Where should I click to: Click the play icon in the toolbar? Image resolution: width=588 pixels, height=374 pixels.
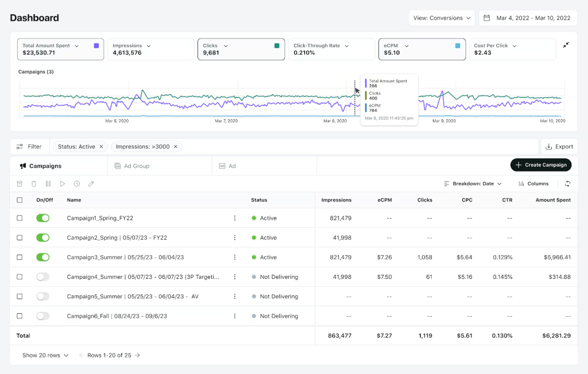pos(63,184)
